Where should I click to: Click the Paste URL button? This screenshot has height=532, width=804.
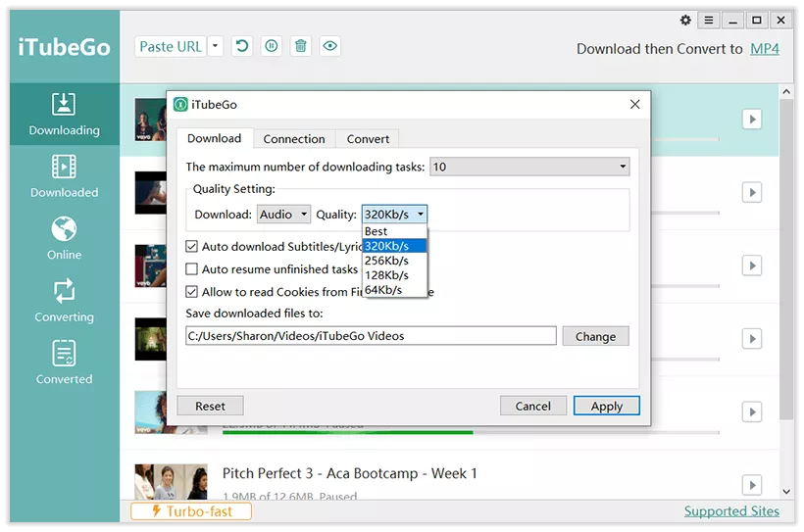pyautogui.click(x=171, y=46)
